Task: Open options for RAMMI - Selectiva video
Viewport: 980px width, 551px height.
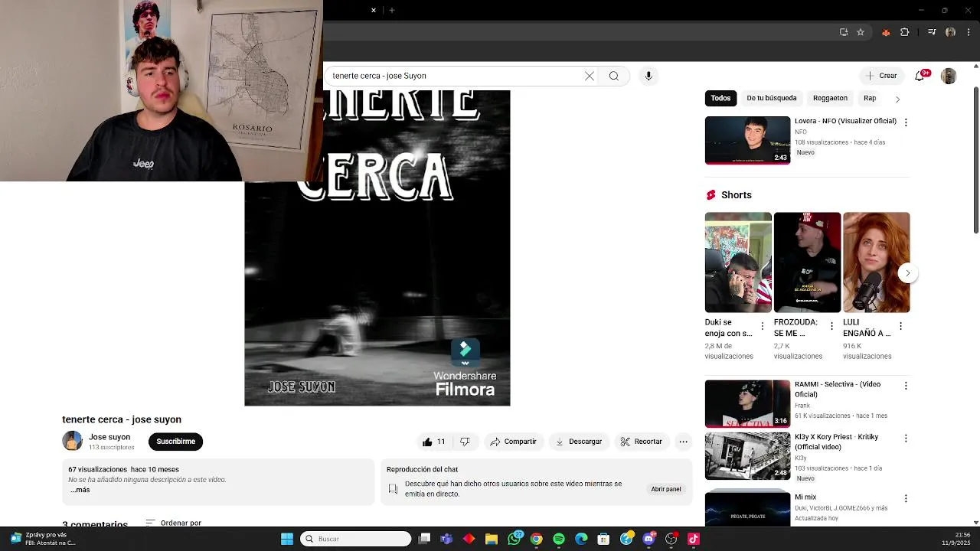Action: (x=906, y=386)
